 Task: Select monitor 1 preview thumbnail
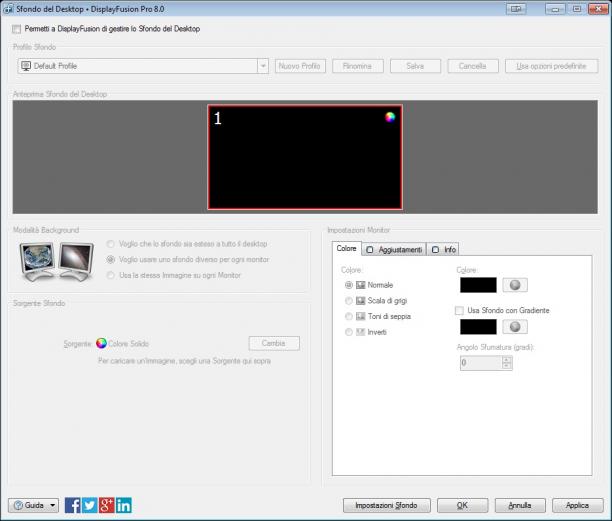(x=305, y=157)
